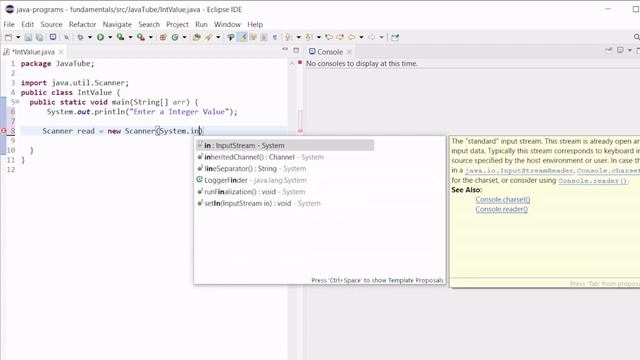This screenshot has height=360, width=640.
Task: Open the External Tools dropdown arrow
Action: [151, 37]
